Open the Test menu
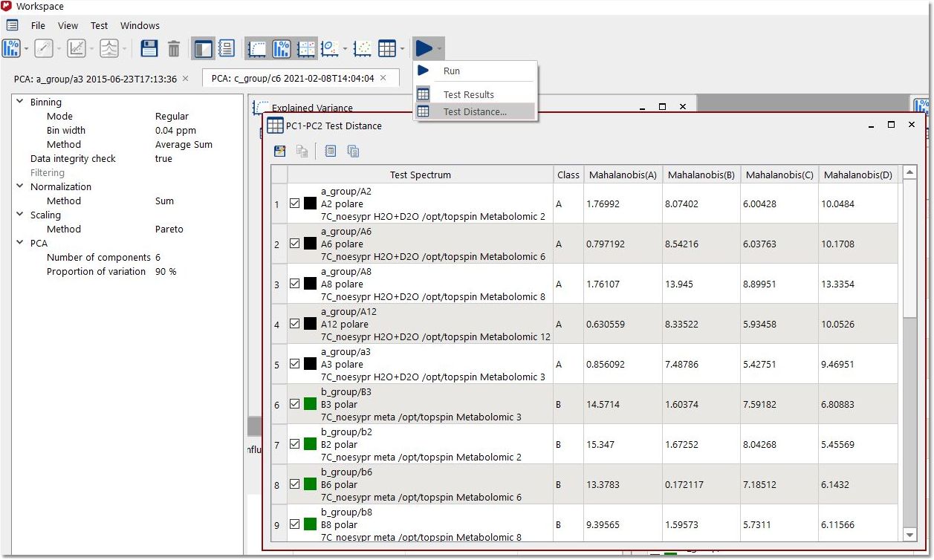Screen dimensions: 934x560 (100, 25)
